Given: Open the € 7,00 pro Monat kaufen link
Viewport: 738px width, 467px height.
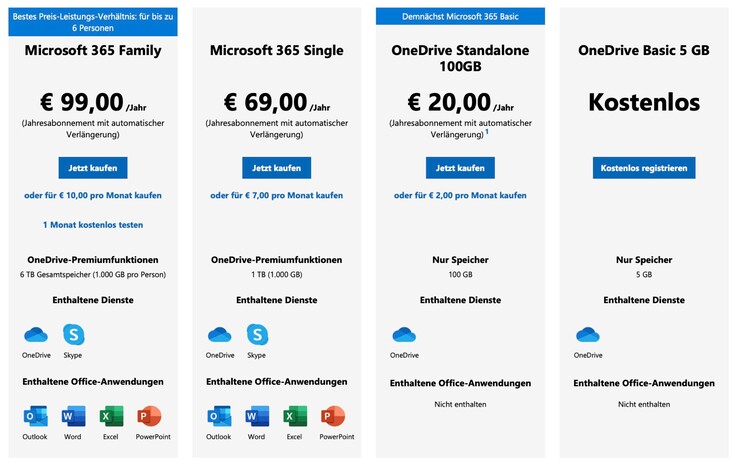Looking at the screenshot, I should [276, 195].
